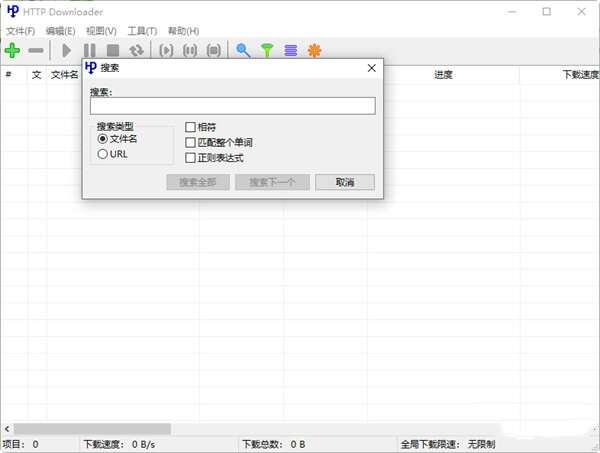Click the 搜索全部 button
The height and width of the screenshot is (453, 600).
click(198, 182)
